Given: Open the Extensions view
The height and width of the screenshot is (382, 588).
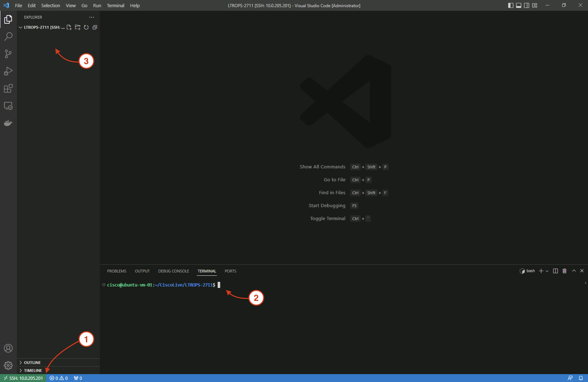Looking at the screenshot, I should coord(8,88).
